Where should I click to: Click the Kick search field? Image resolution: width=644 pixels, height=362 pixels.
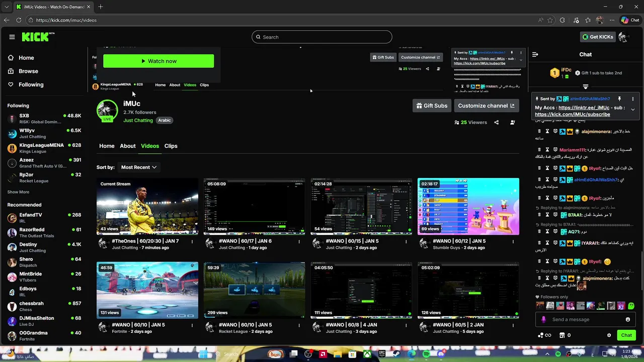[x=322, y=37]
